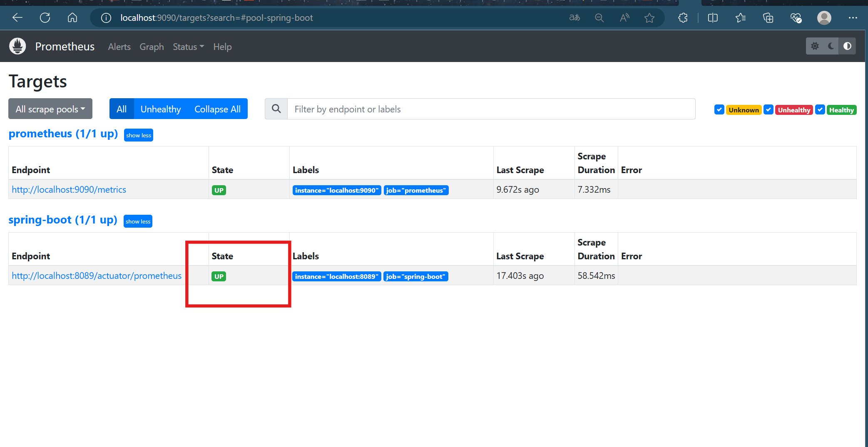
Task: Switch to light theme contrast icon
Action: point(847,46)
